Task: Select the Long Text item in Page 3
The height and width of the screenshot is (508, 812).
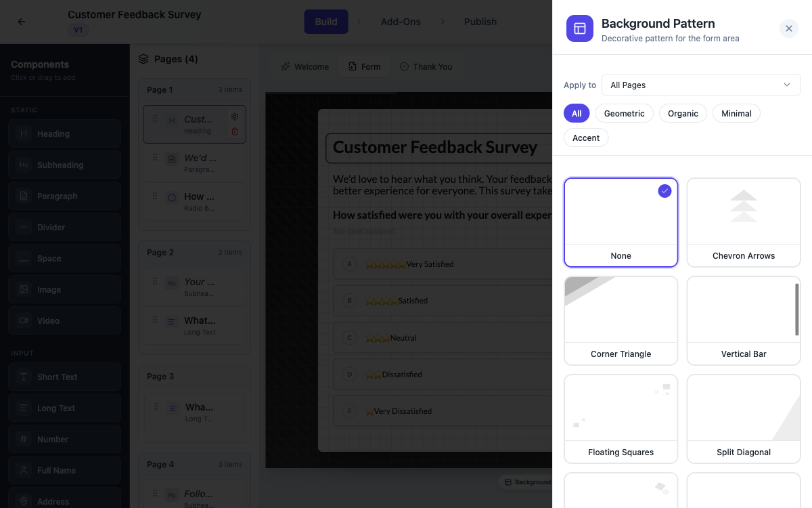Action: [194, 412]
